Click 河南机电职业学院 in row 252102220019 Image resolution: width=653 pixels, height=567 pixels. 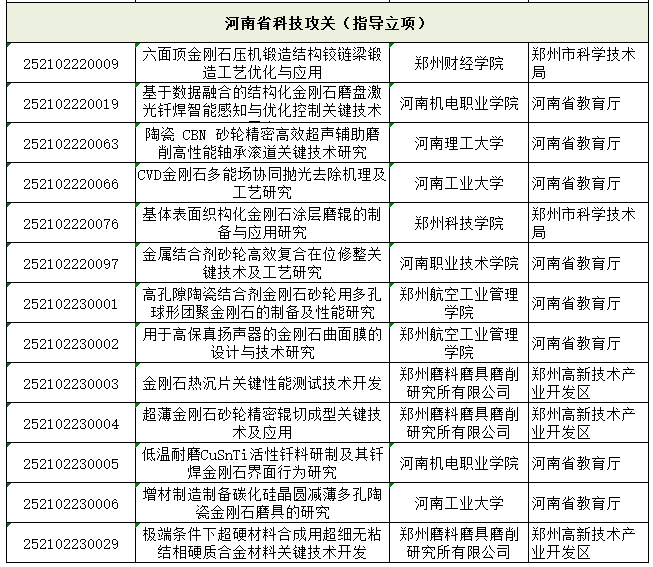pyautogui.click(x=459, y=103)
